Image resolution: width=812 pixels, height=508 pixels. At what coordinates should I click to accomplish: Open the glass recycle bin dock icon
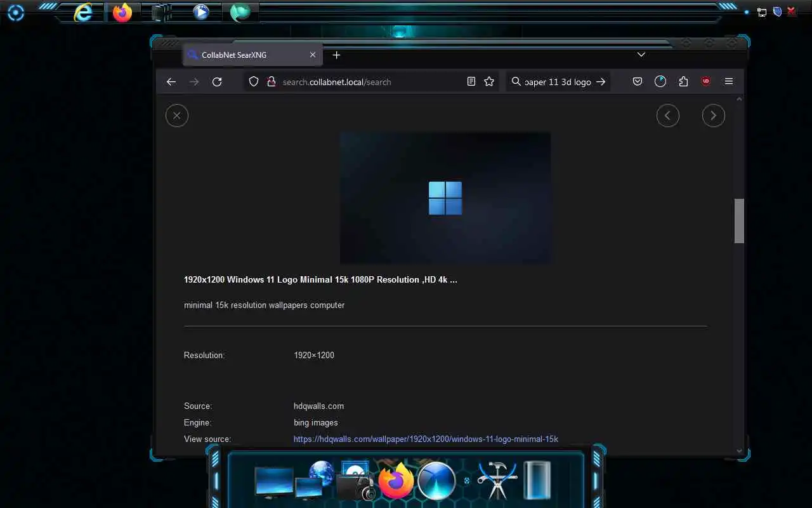[x=537, y=481]
